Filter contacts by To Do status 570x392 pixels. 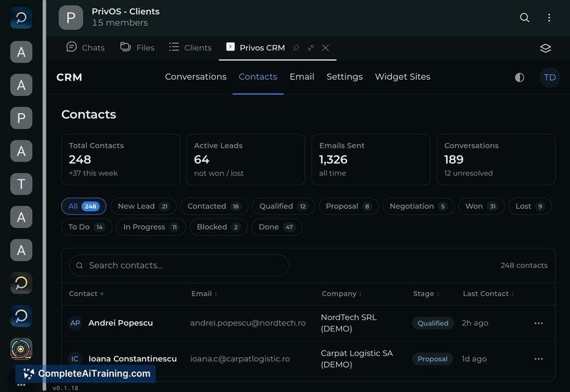click(86, 227)
